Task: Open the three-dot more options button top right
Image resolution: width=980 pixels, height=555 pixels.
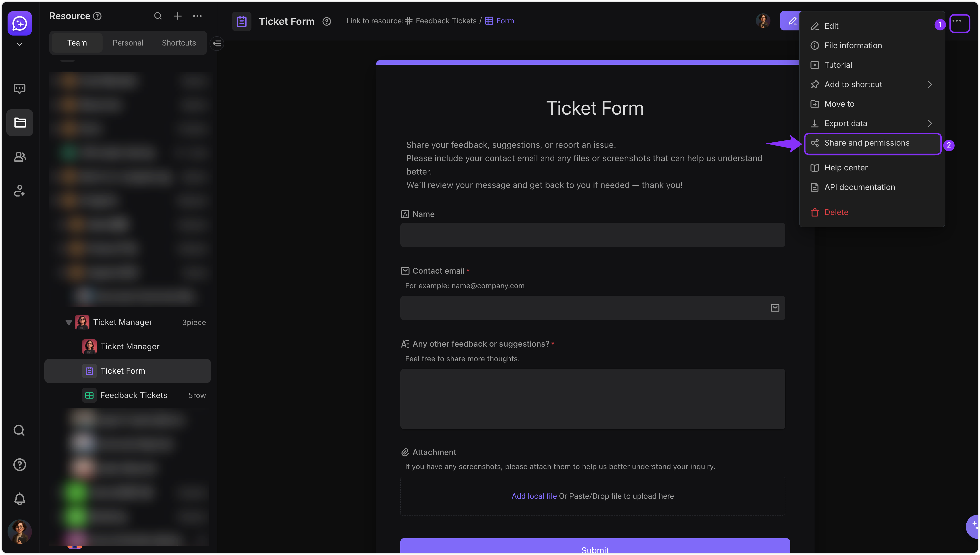Action: click(959, 23)
